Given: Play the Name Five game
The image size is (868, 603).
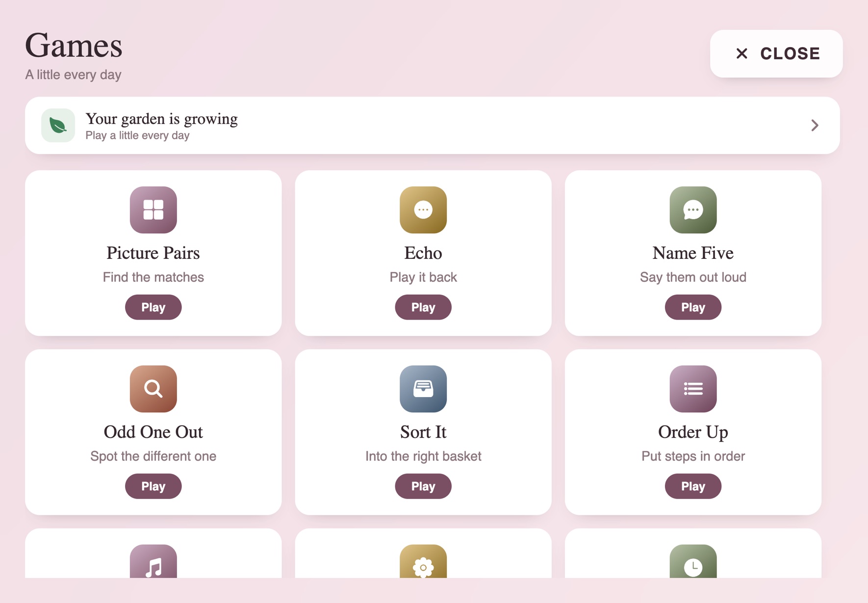Looking at the screenshot, I should click(x=693, y=307).
